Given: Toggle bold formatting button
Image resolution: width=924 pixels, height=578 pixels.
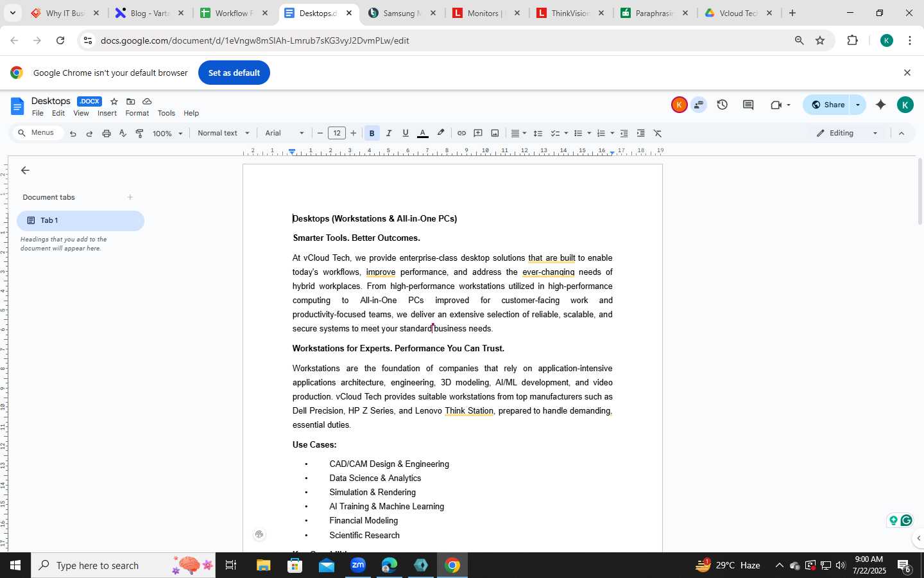Looking at the screenshot, I should click(x=372, y=134).
